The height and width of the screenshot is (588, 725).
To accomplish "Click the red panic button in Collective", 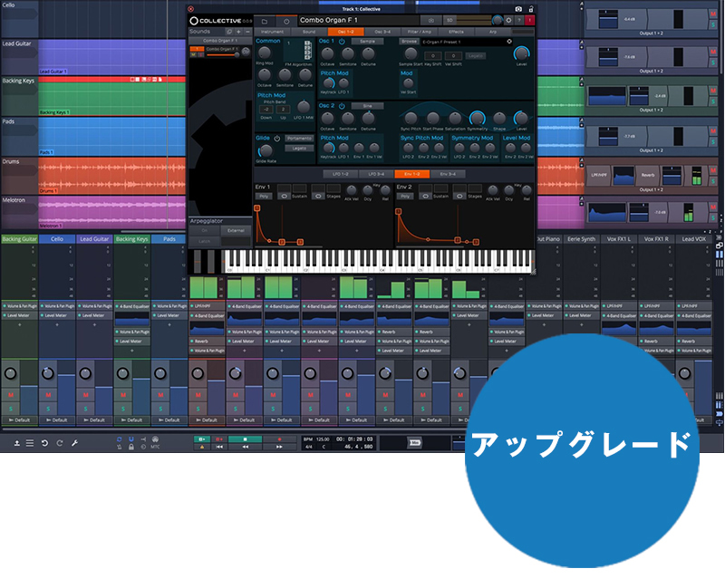I will (530, 20).
